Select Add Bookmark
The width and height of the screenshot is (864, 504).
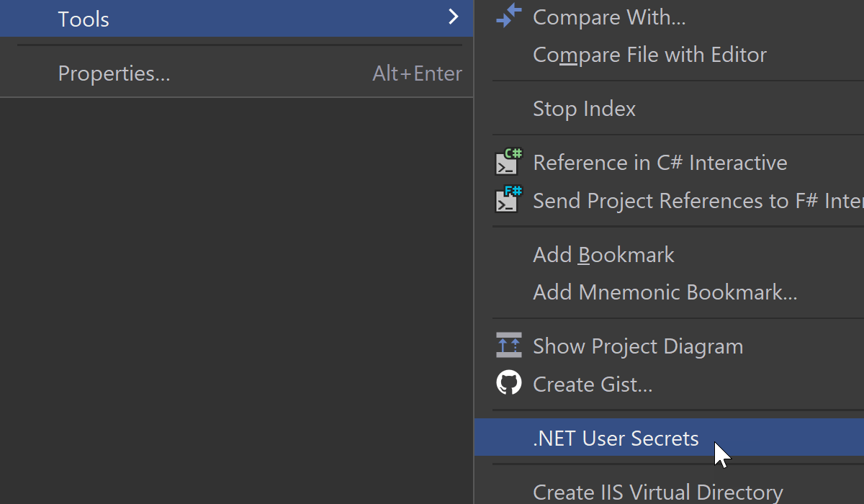tap(603, 255)
